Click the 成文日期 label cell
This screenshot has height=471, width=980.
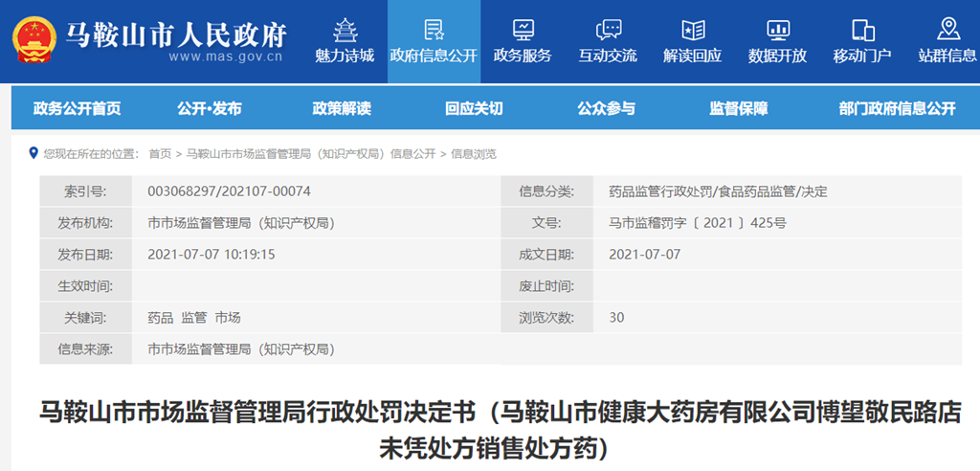(546, 255)
